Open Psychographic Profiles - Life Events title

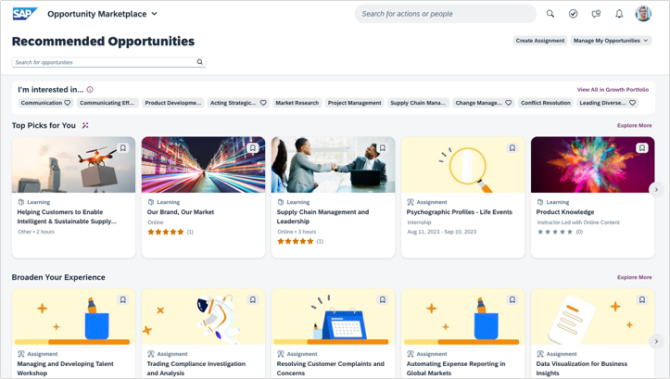459,212
